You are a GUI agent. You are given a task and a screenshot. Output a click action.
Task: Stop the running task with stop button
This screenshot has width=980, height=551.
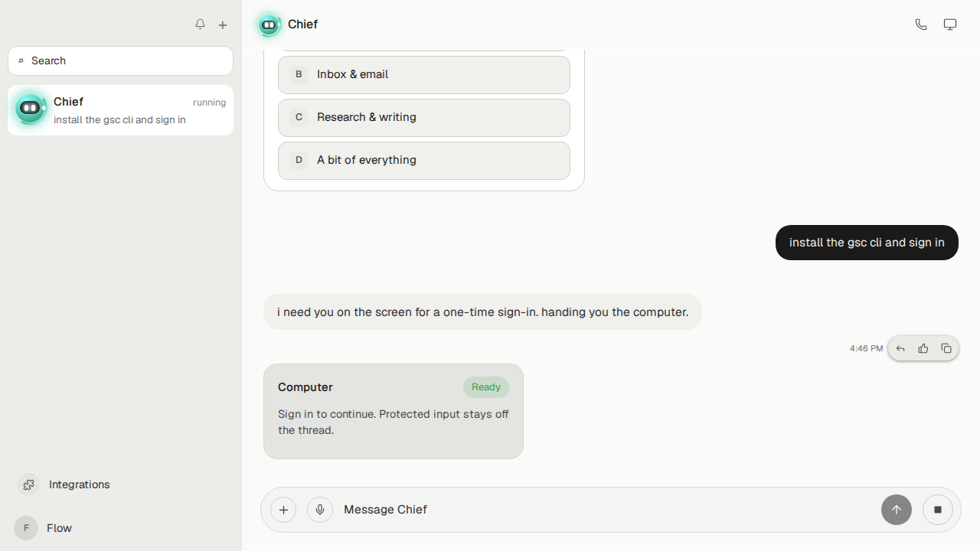938,510
